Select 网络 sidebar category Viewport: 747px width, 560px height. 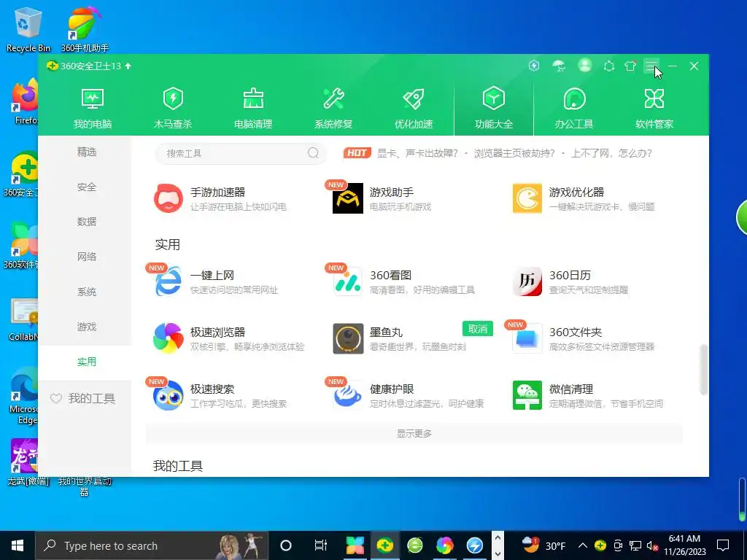click(x=87, y=257)
